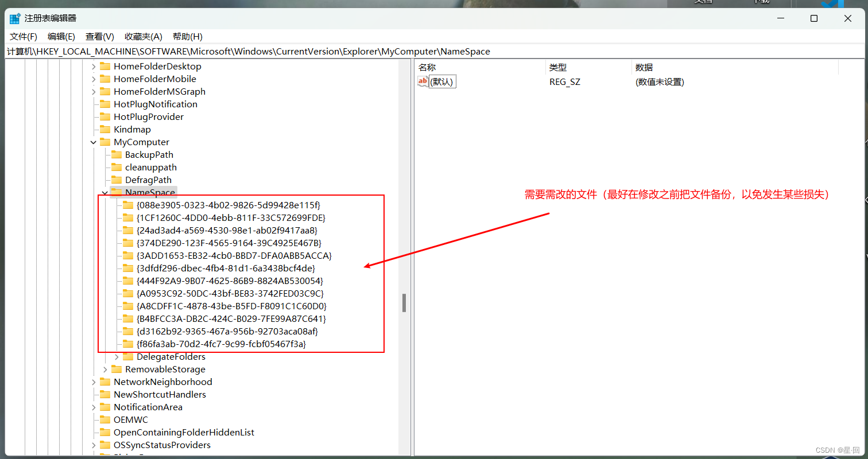
Task: Minimize the Registry Editor window
Action: tap(780, 18)
